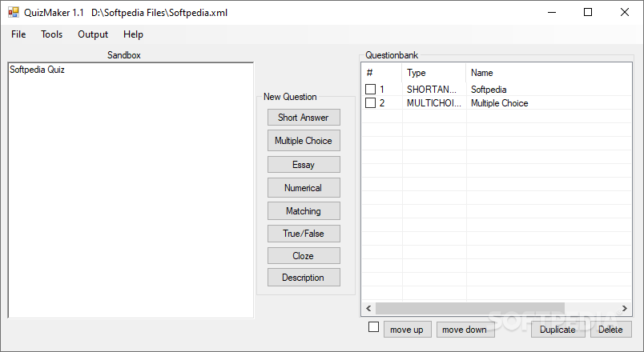644x352 pixels.
Task: Open the Output menu
Action: tap(93, 34)
